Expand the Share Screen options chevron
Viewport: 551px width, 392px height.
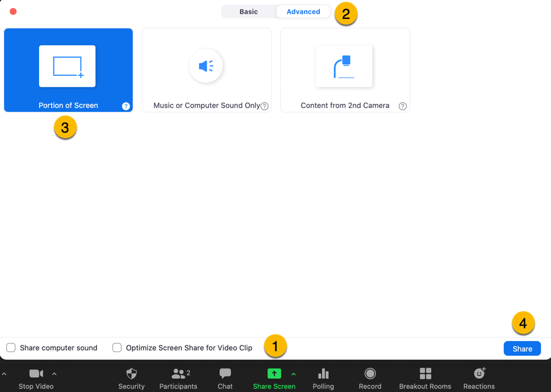293,374
